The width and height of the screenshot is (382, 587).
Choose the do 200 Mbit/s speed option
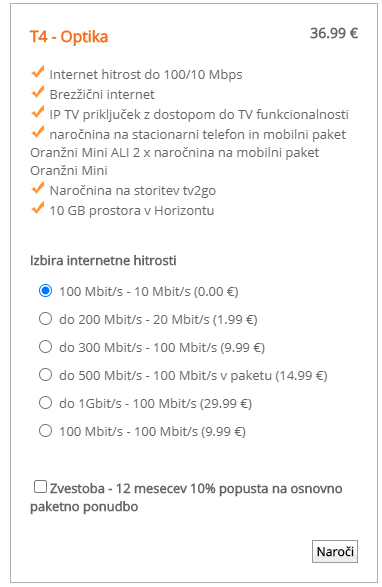(x=45, y=319)
